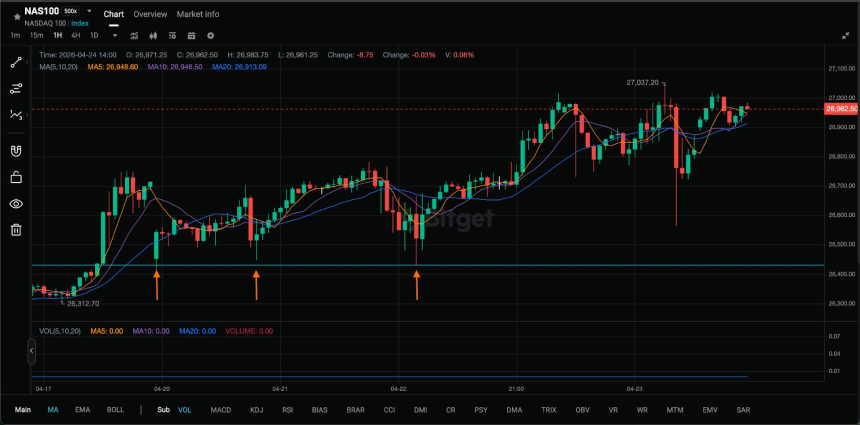This screenshot has height=425, width=860.
Task: Collapse the chart fullscreen toggle icon
Action: 845,36
